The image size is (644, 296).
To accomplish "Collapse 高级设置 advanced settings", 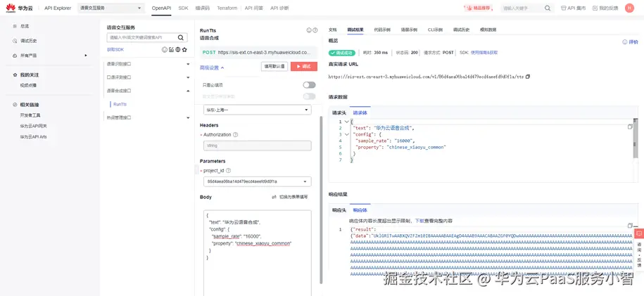I will (212, 67).
